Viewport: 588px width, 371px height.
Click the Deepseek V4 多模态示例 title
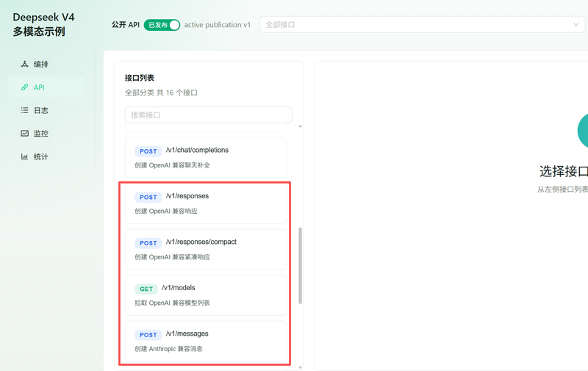(43, 24)
